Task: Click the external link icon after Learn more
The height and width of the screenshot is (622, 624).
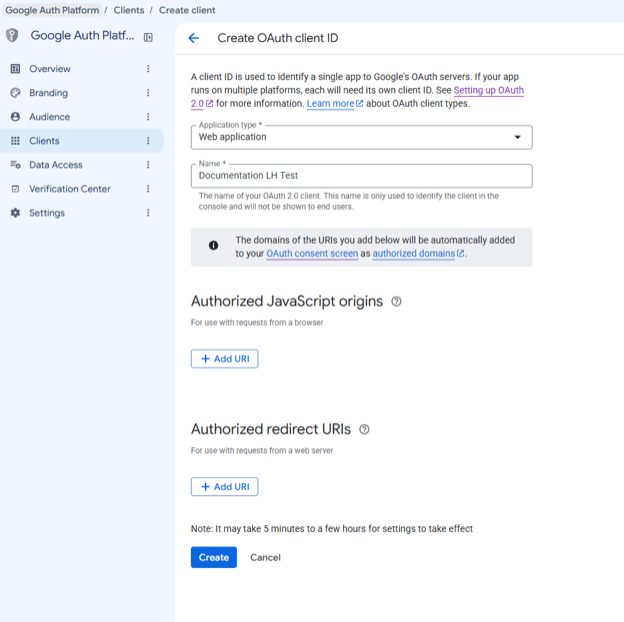Action: [359, 103]
